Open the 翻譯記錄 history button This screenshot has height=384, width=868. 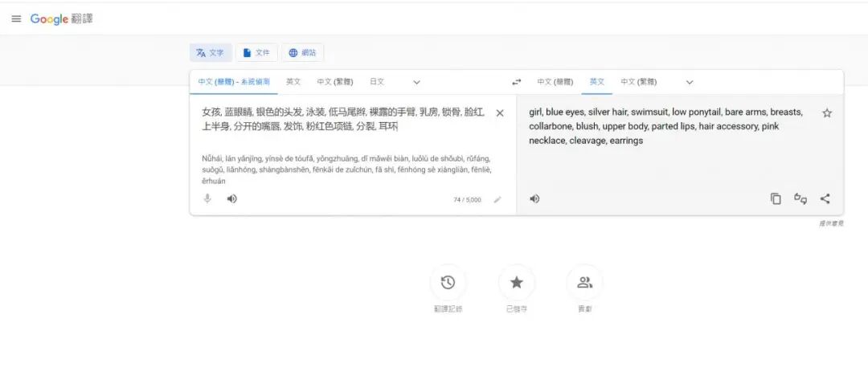click(448, 283)
